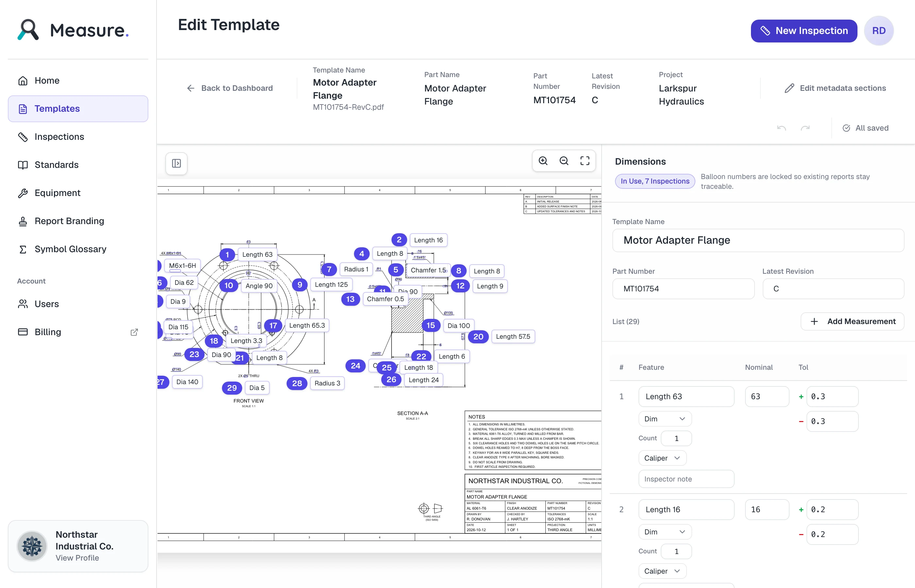Viewport: 915px width, 588px height.
Task: Click the Northstar Industrial Co. compass logo
Action: (x=32, y=546)
